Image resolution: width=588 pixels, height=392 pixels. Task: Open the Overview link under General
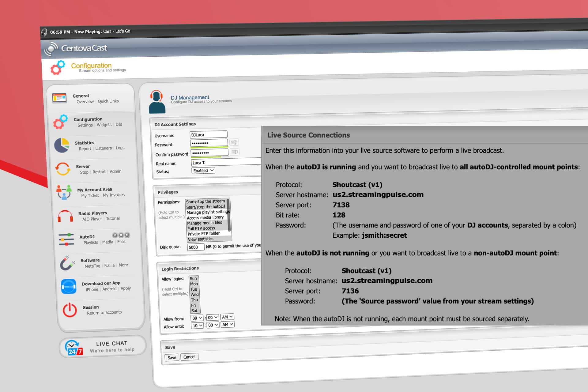pos(85,102)
